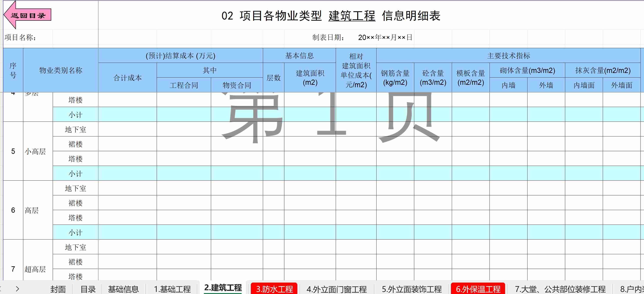This screenshot has height=294, width=644.
Task: Select the 钢筋含量 header cell
Action: click(x=395, y=78)
